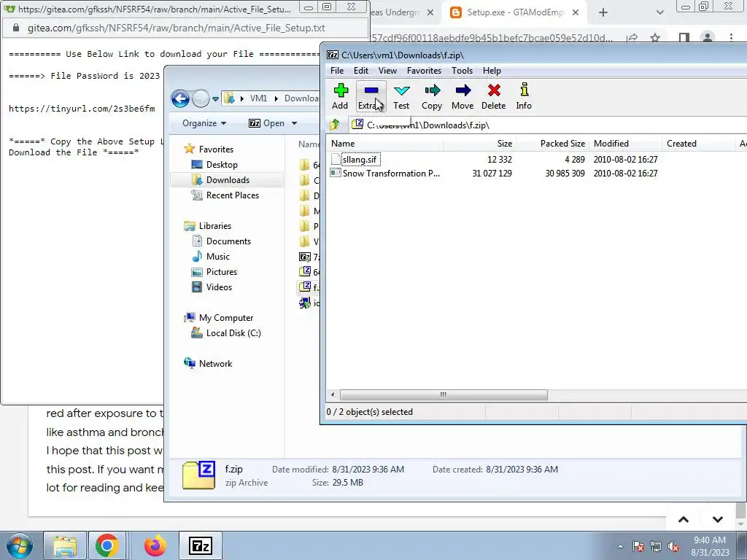Toggle Chrome side panel icon

click(x=684, y=37)
